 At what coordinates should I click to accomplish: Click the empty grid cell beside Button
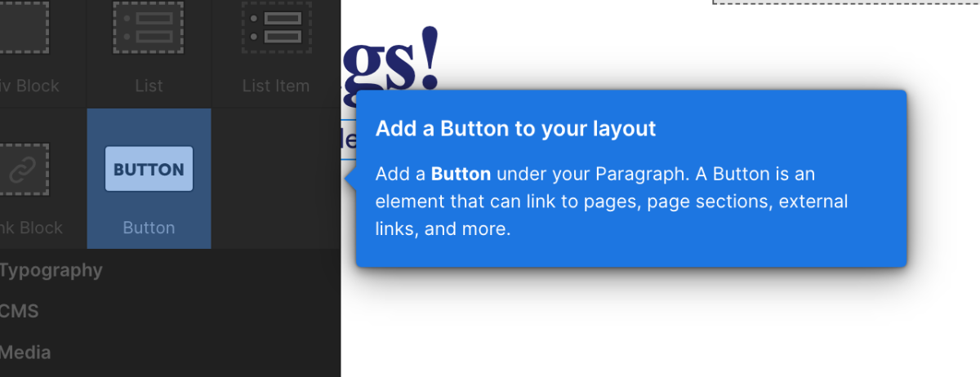click(x=275, y=179)
